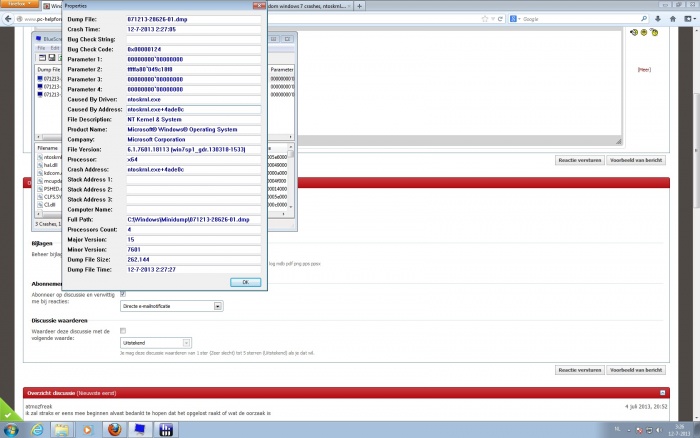Screen dimensions: 700x438
Task: Click the last taskbar app icon with bars
Action: (x=166, y=430)
